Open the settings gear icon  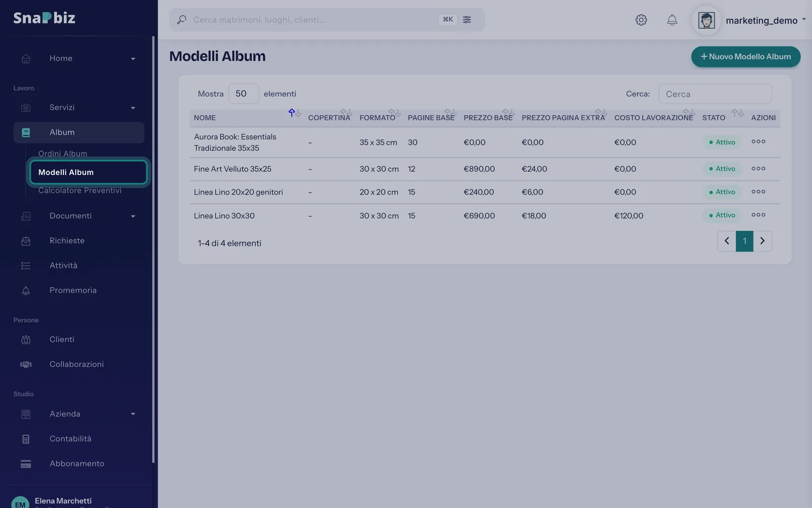641,20
